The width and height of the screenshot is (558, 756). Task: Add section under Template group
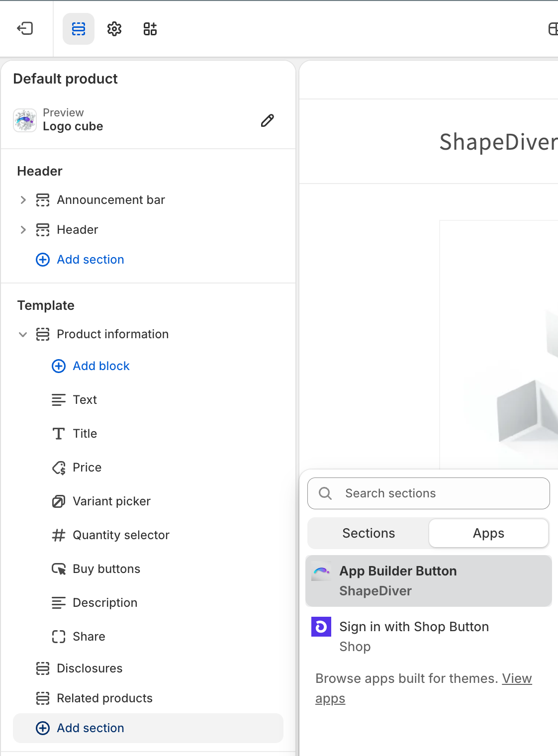click(148, 728)
